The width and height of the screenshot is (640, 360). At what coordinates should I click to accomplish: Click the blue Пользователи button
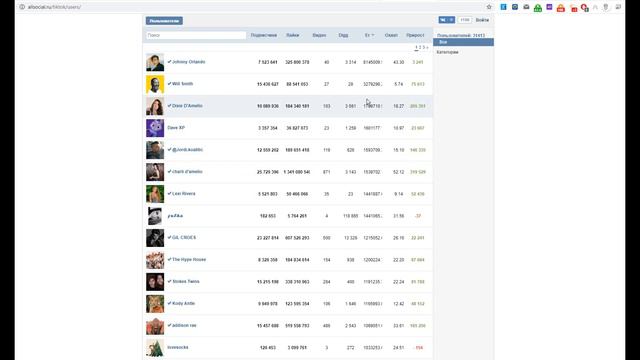164,21
